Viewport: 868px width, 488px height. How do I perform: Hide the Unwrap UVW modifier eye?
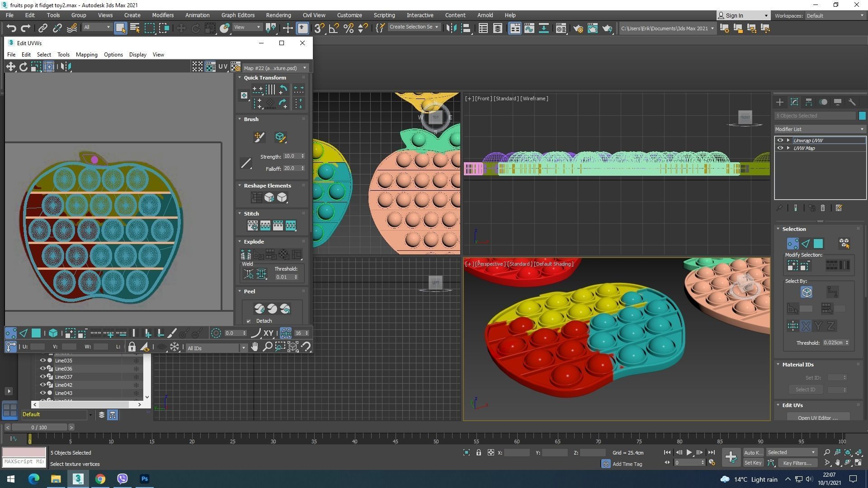(x=780, y=141)
